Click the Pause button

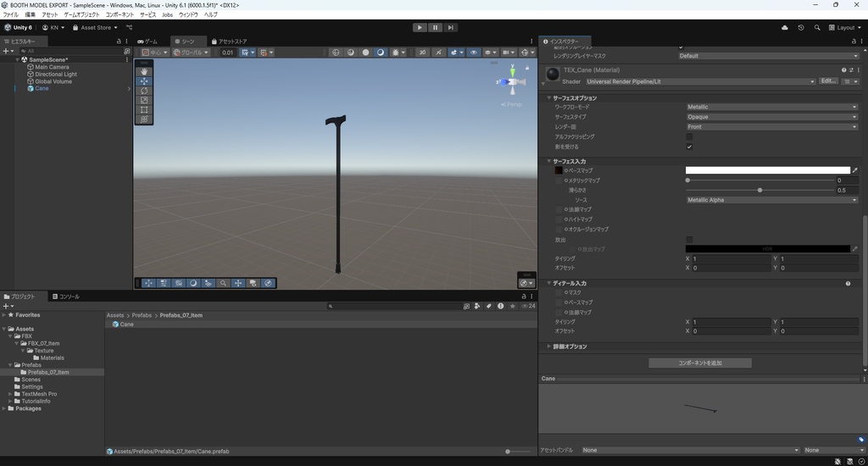pos(435,27)
